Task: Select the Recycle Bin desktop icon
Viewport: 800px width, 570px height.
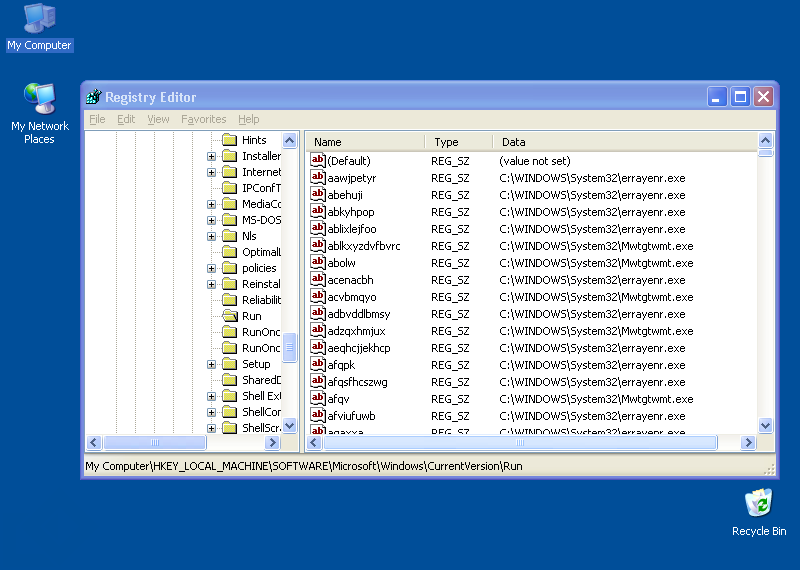Action: click(759, 512)
